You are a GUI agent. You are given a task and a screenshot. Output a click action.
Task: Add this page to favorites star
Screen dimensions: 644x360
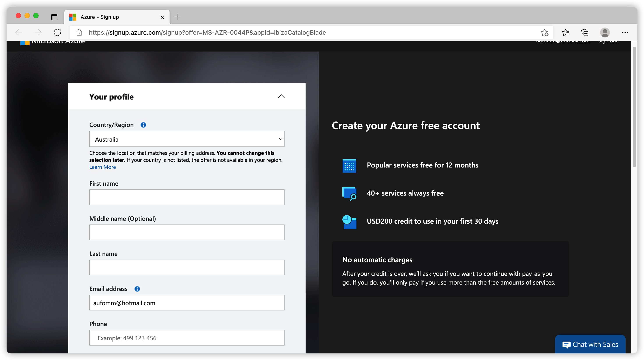click(x=545, y=32)
